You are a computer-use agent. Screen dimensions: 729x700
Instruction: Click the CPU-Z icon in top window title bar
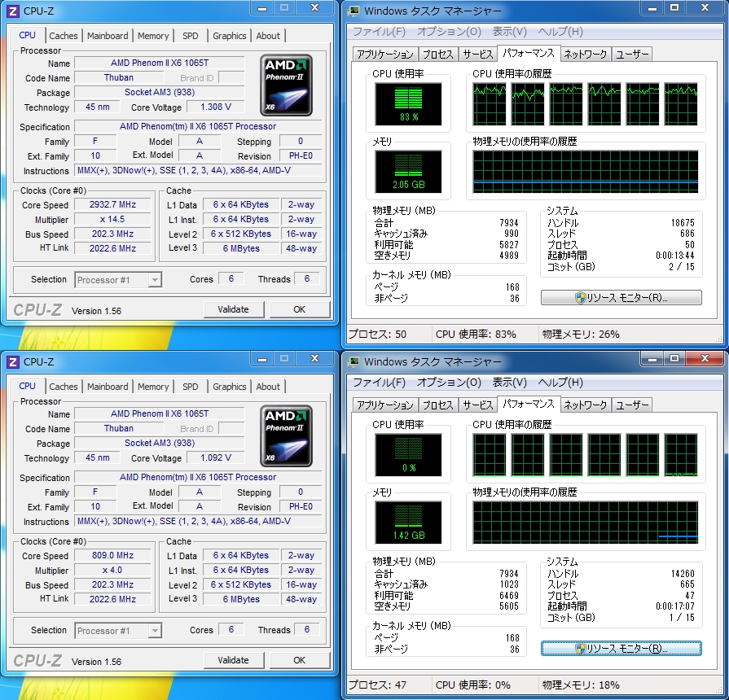(13, 11)
